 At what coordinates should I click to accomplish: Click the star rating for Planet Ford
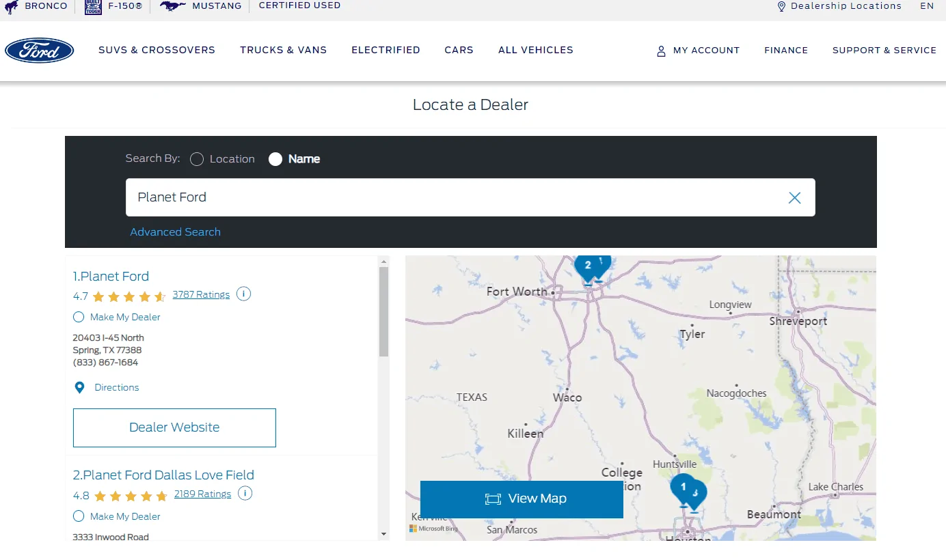129,296
